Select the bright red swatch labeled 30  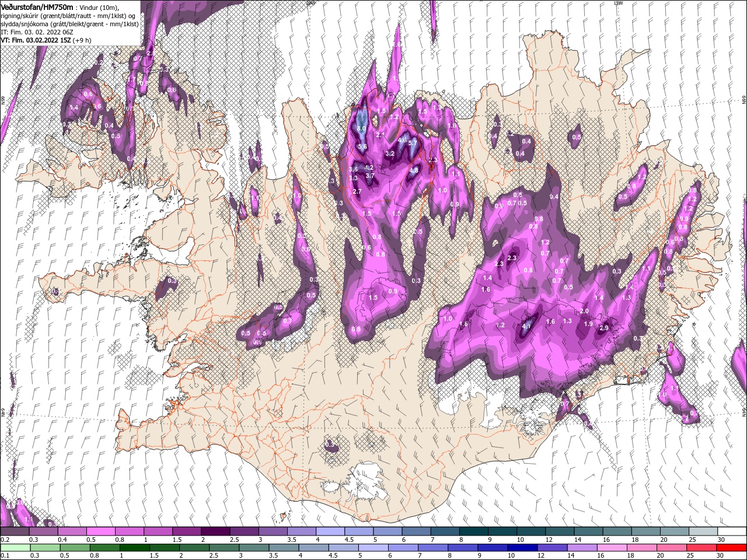pyautogui.click(x=732, y=547)
